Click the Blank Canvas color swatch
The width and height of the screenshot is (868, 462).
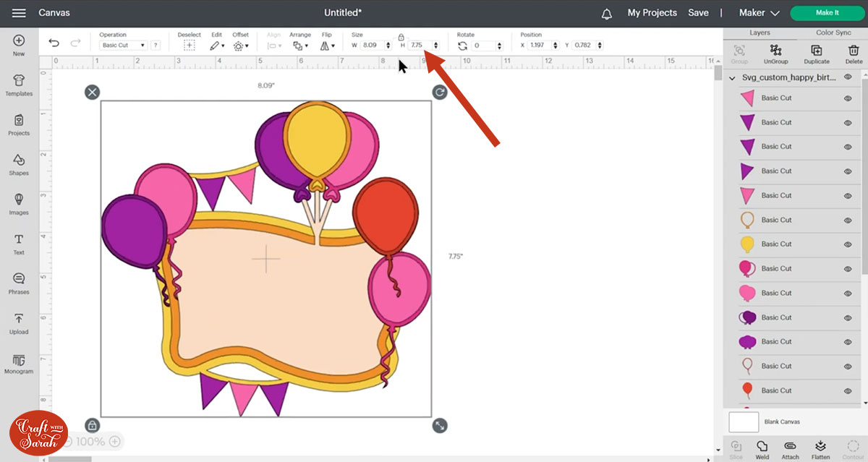[x=743, y=422]
